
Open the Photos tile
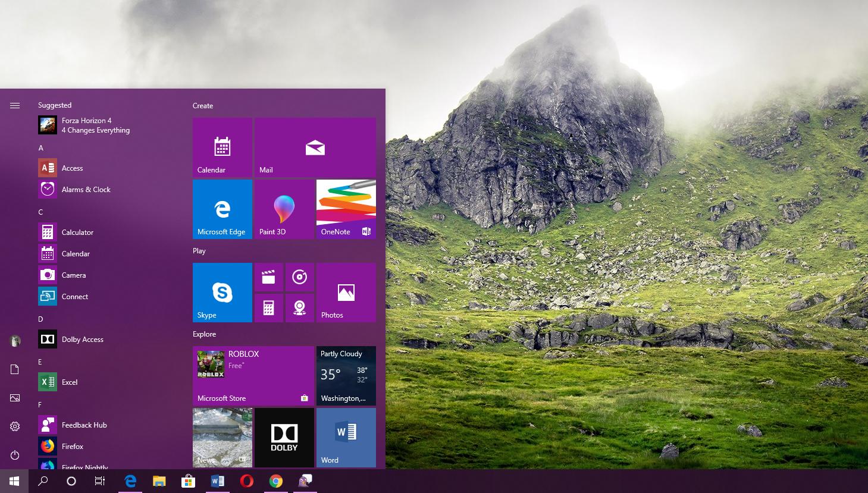click(346, 293)
